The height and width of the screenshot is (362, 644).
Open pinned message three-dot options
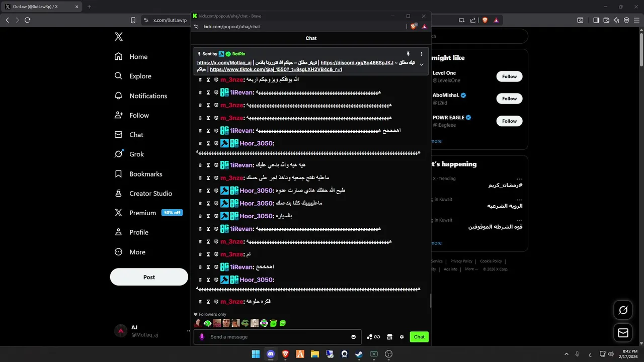pos(422,54)
